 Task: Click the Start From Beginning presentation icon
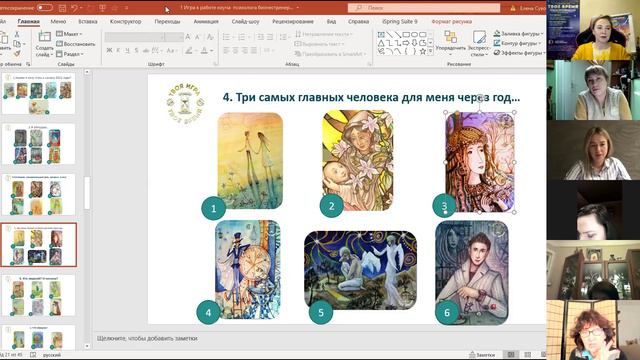pos(102,8)
